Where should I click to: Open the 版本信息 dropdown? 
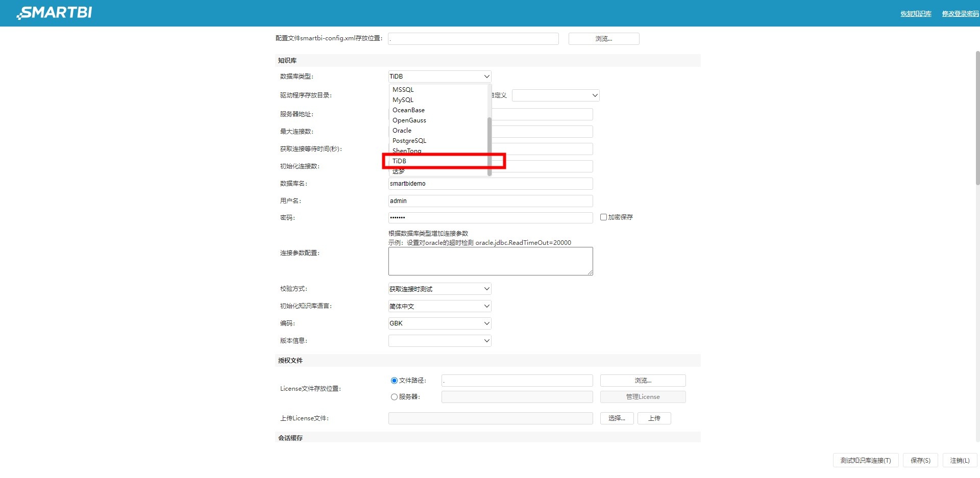pyautogui.click(x=439, y=341)
